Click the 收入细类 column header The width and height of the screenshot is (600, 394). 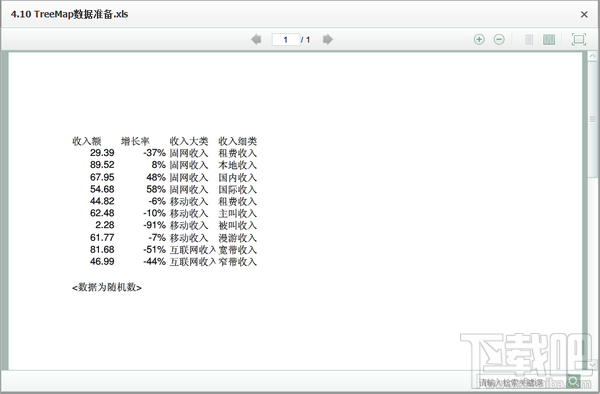(x=238, y=141)
